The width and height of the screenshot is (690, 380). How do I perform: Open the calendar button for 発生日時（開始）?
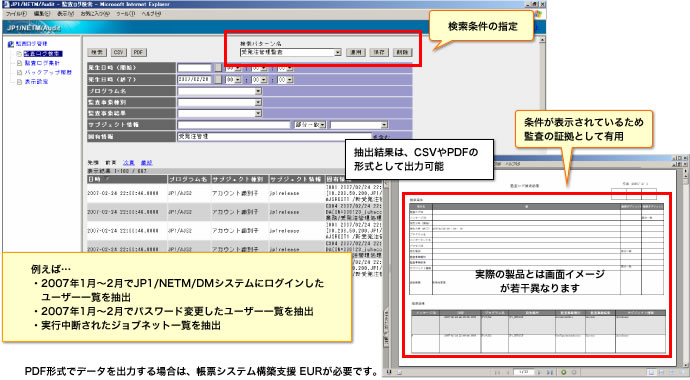pos(218,68)
